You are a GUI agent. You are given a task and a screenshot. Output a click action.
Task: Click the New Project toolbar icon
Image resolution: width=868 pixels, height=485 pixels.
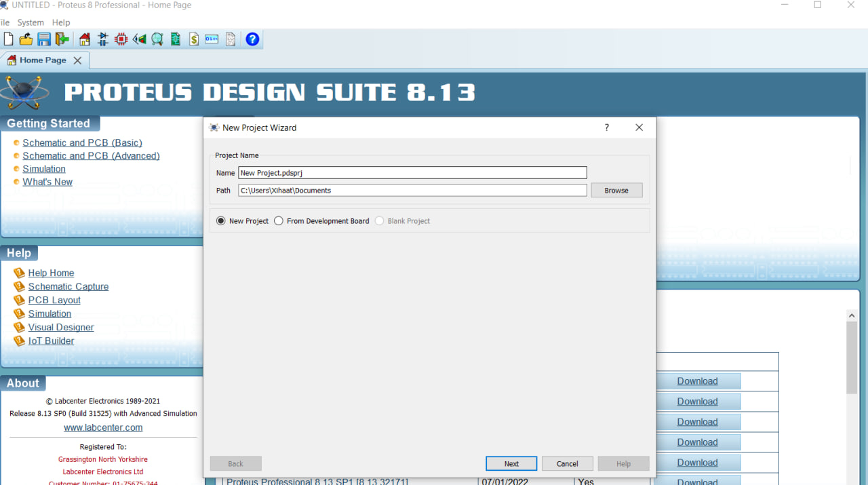[x=8, y=39]
